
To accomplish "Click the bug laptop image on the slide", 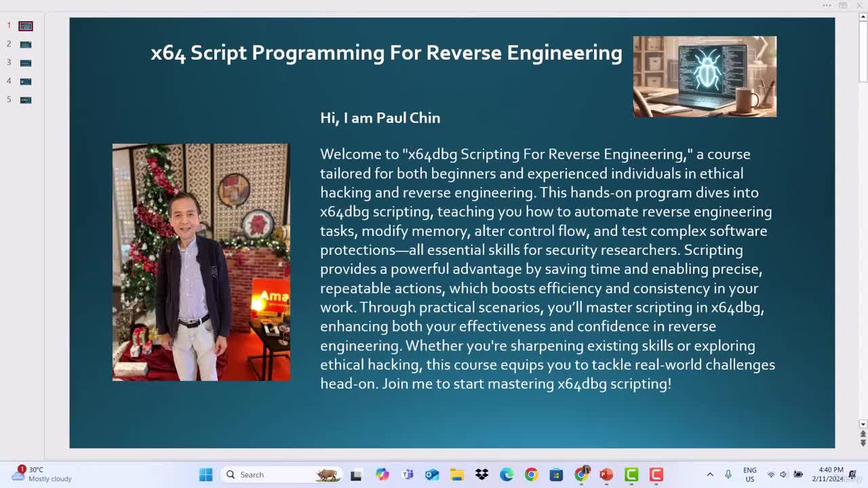I will click(705, 77).
